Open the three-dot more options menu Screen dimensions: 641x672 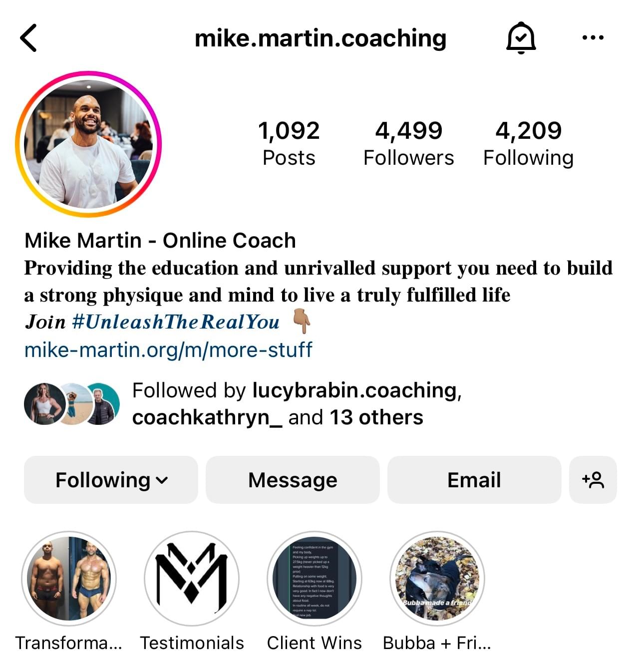click(593, 37)
